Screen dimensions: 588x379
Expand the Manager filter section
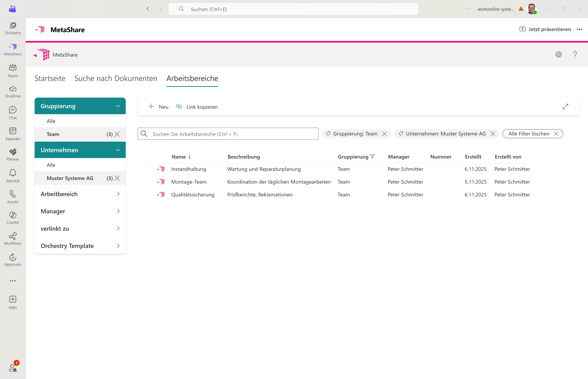pos(118,211)
